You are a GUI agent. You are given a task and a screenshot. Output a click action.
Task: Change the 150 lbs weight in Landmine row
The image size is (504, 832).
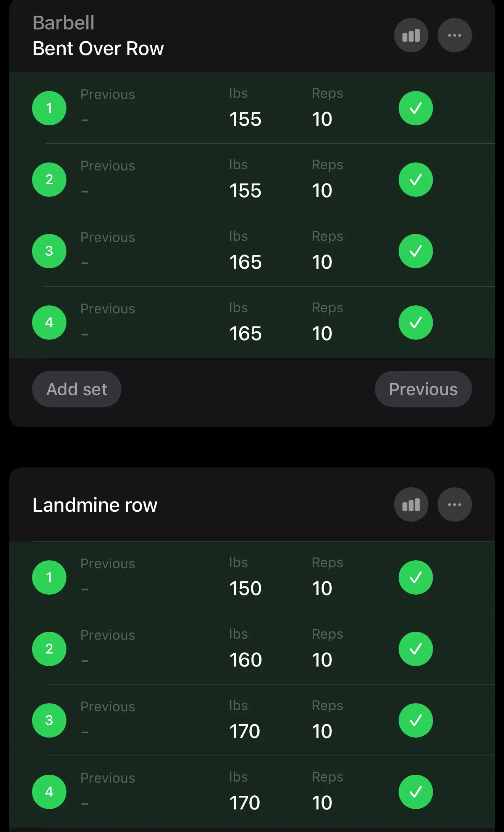245,589
